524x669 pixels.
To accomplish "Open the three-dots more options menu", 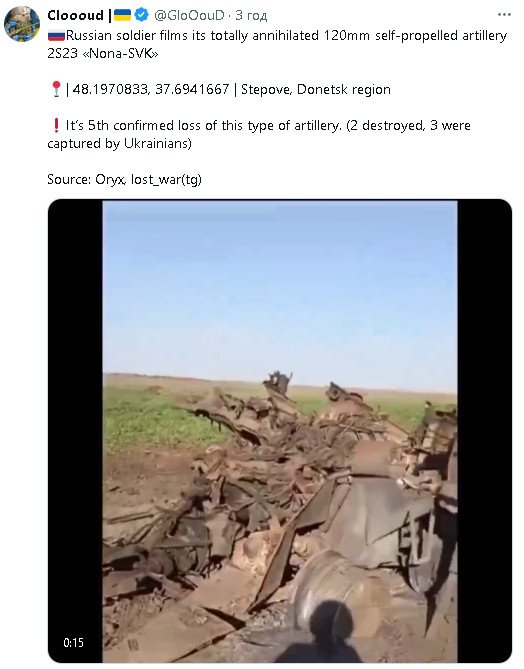I will 504,15.
